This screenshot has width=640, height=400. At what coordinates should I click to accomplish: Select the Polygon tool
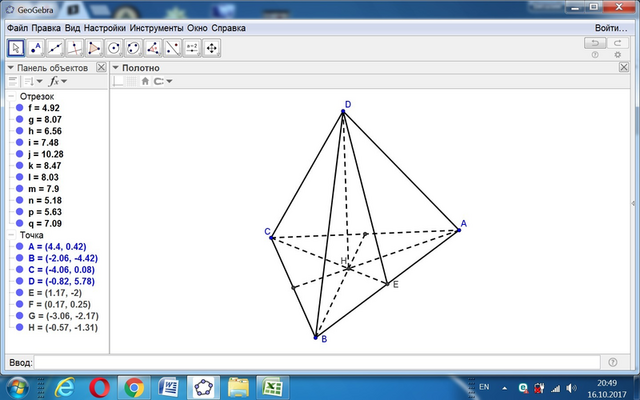(x=94, y=48)
